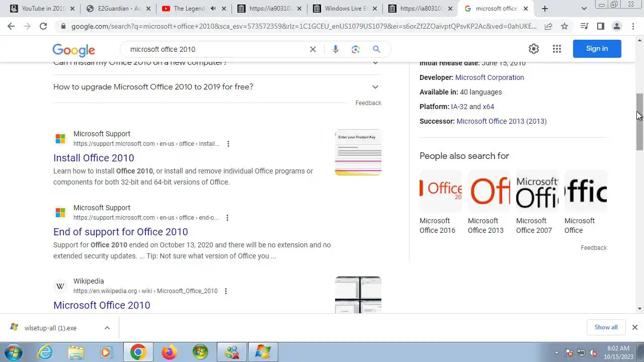Send Feedback under the knowledge panel
The image size is (644, 362).
click(x=594, y=248)
